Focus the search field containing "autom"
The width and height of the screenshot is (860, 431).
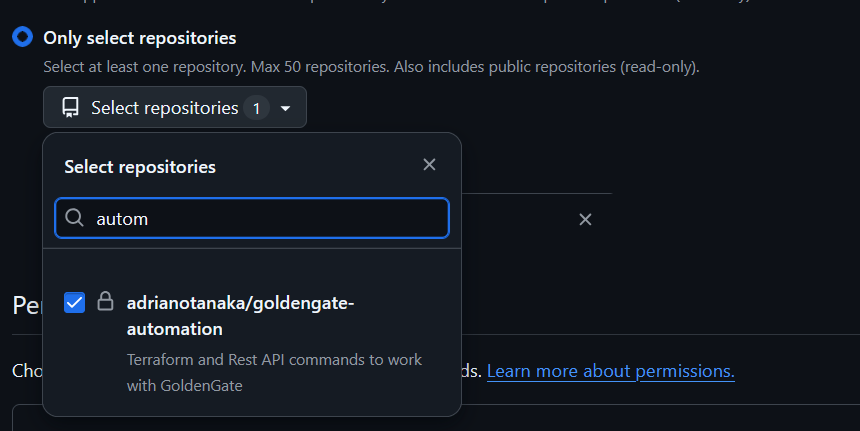tap(252, 218)
